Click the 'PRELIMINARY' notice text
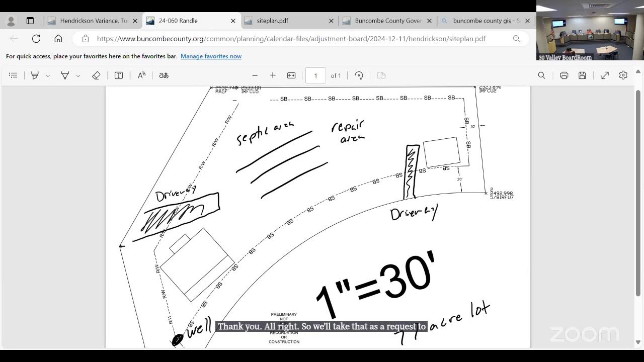This screenshot has width=644, height=362. [x=284, y=315]
